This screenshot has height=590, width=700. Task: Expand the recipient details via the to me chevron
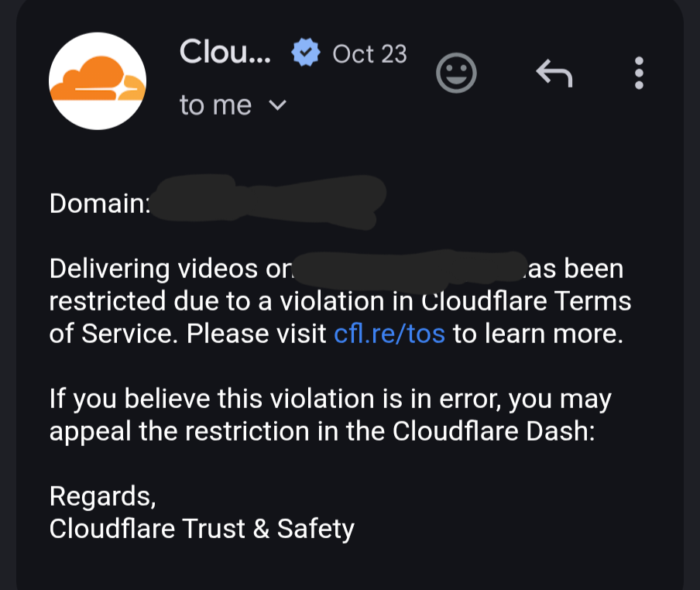279,105
